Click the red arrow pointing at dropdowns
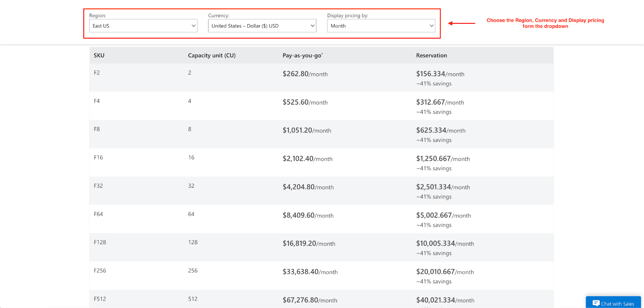 (462, 23)
